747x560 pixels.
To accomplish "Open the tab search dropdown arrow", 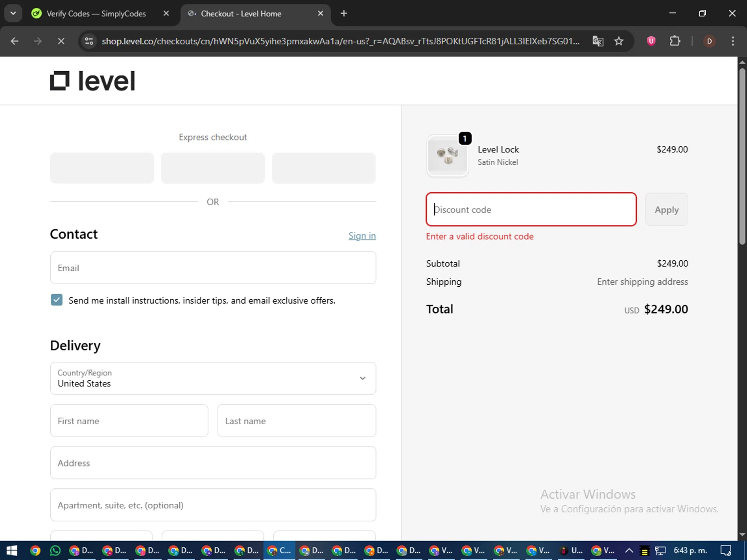I will 13,13.
